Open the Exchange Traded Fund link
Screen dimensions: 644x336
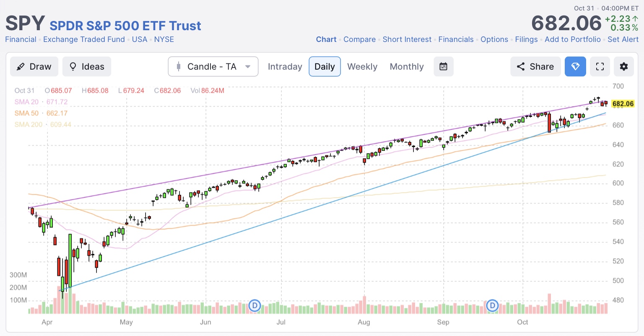tap(84, 39)
